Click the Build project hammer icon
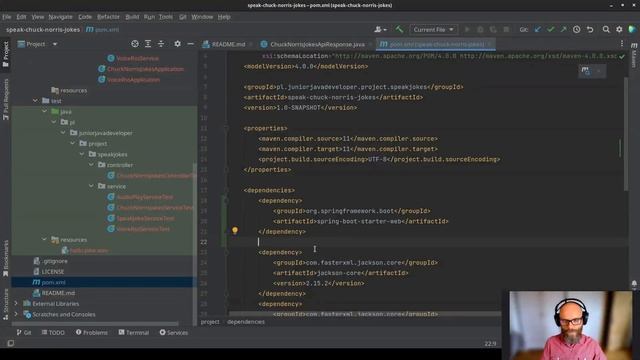The image size is (640, 360). tap(399, 29)
